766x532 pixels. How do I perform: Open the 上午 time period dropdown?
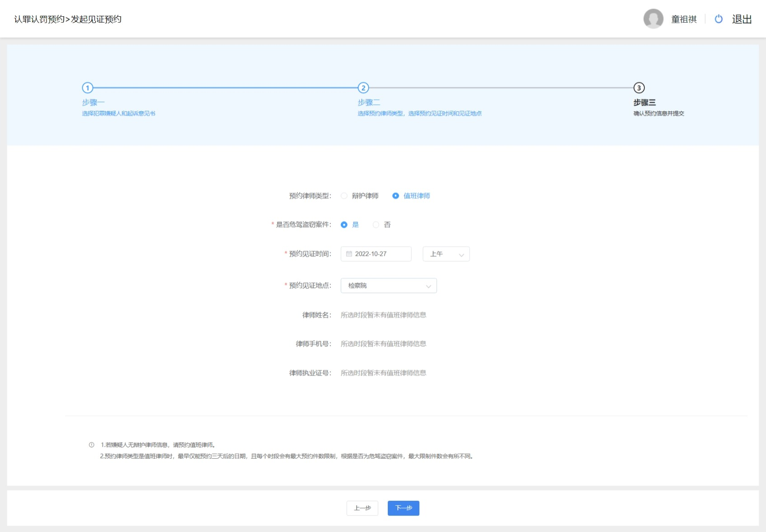click(x=446, y=254)
